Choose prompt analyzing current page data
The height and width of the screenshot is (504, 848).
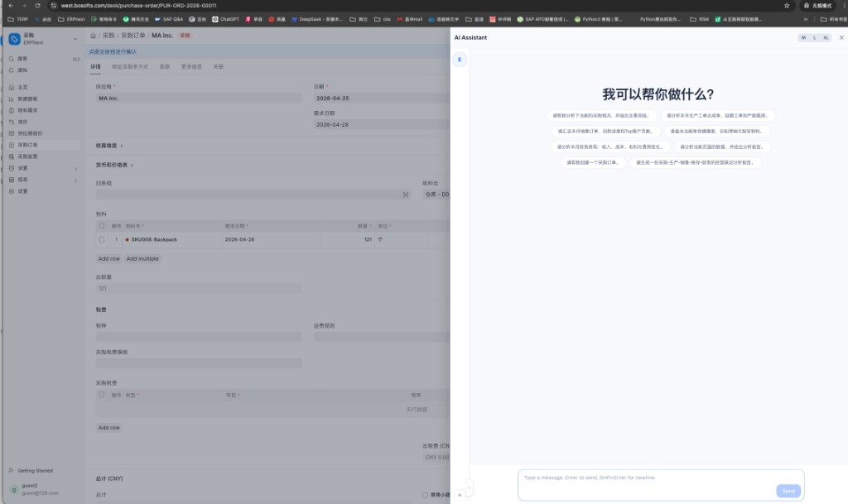pos(722,147)
